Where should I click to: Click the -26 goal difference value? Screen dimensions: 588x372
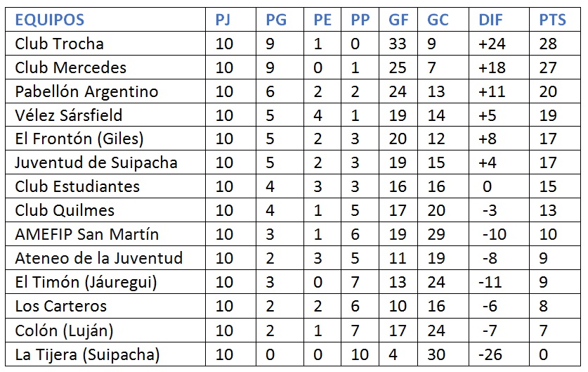(492, 354)
